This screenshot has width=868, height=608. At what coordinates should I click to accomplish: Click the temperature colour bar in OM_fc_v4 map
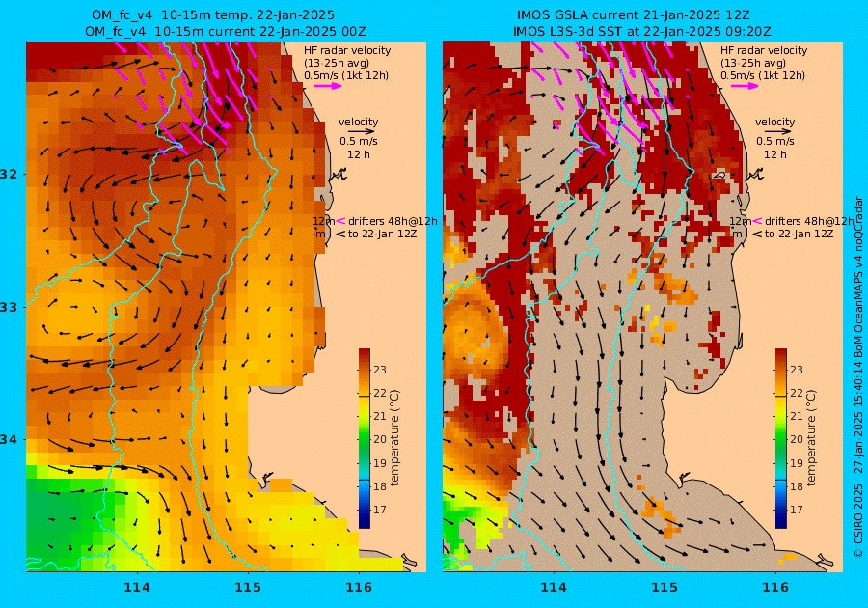(365, 438)
